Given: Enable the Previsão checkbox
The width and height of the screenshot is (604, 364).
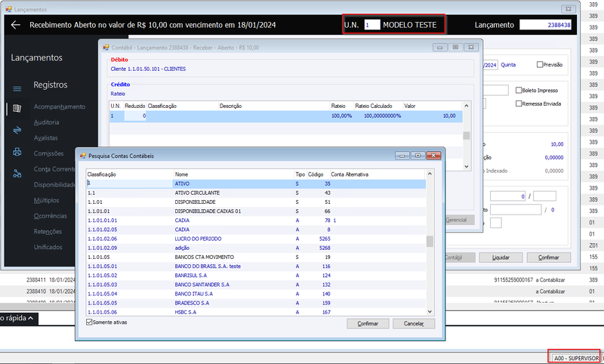Looking at the screenshot, I should tap(540, 64).
